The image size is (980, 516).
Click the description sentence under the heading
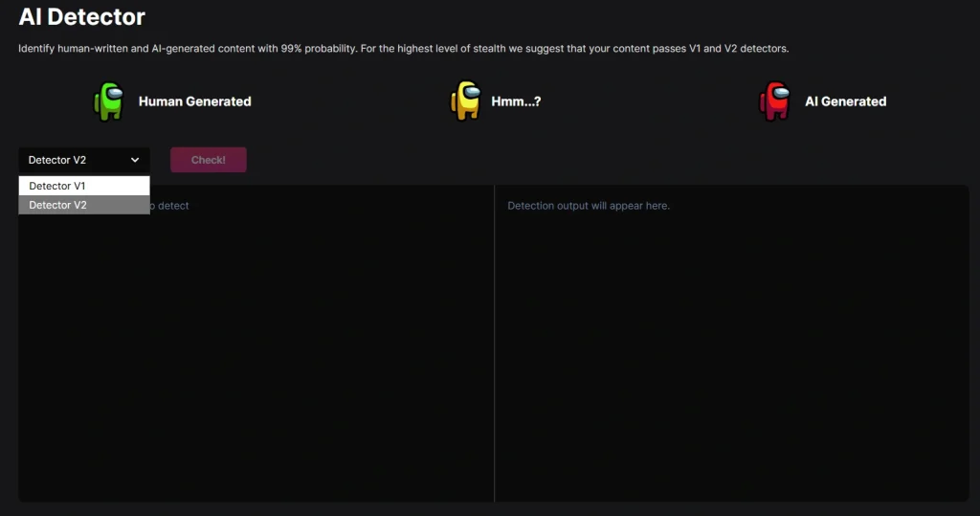(402, 49)
